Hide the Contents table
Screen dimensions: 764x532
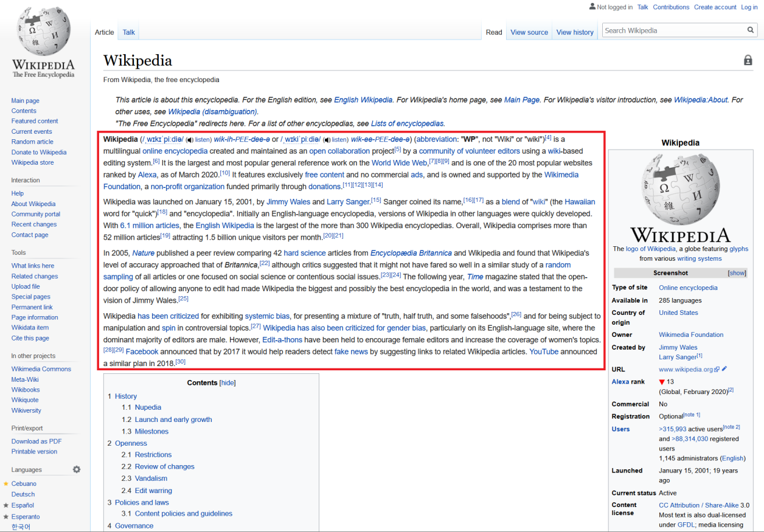pos(227,383)
